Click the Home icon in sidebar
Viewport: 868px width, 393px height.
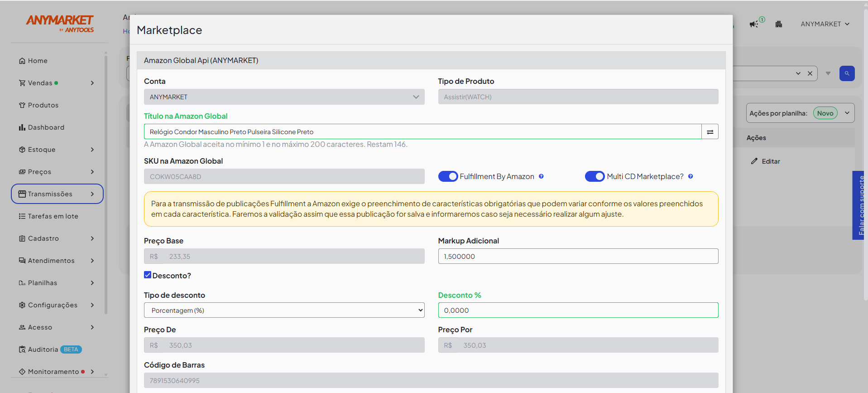[x=22, y=61]
